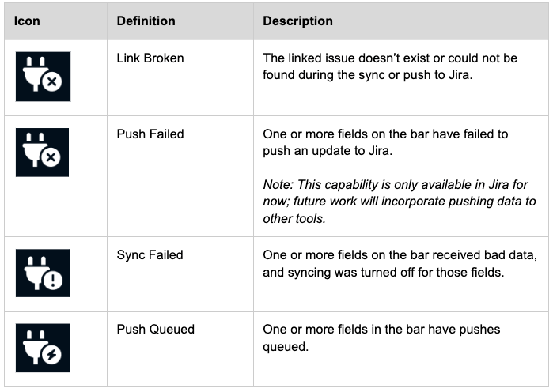
Task: Click the Push Failed plug icon
Action: (x=42, y=153)
